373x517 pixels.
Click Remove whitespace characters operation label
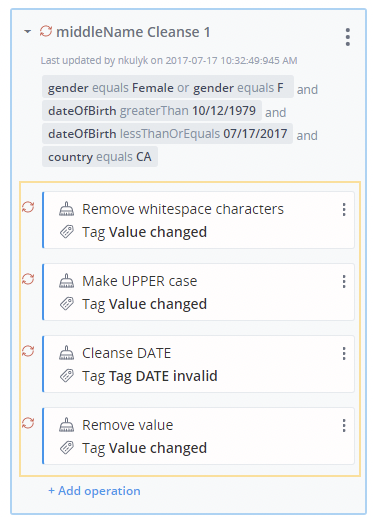183,209
